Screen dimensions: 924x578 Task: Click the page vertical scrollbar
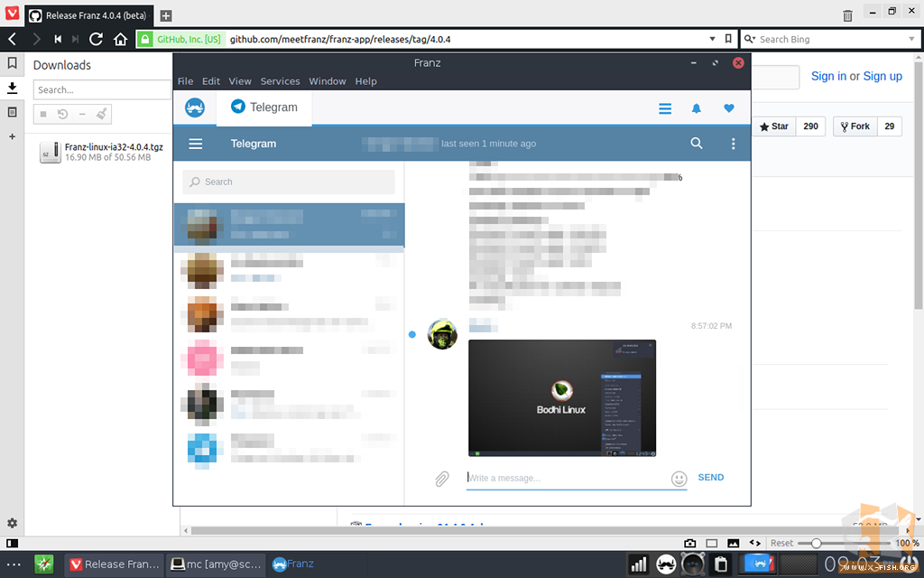click(918, 185)
